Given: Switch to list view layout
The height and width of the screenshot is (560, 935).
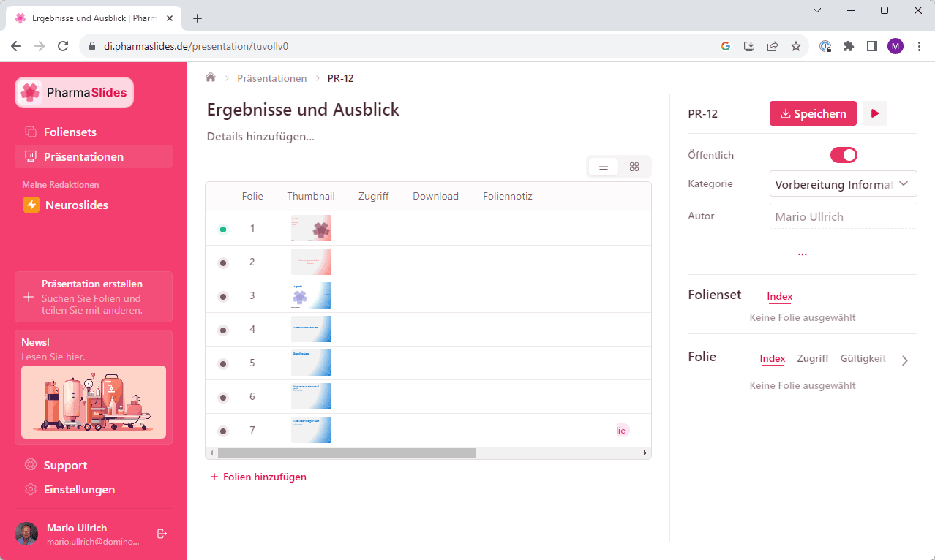Looking at the screenshot, I should [604, 167].
